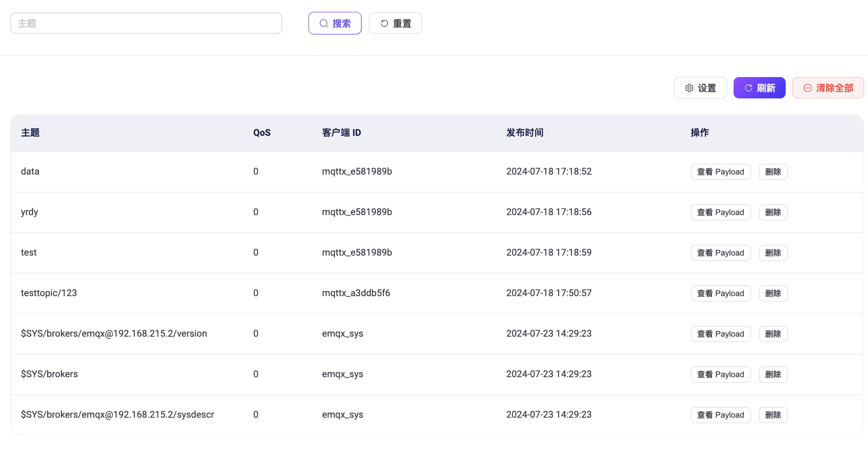Click the magnifier icon in search button
Image resolution: width=868 pixels, height=452 pixels.
point(324,24)
